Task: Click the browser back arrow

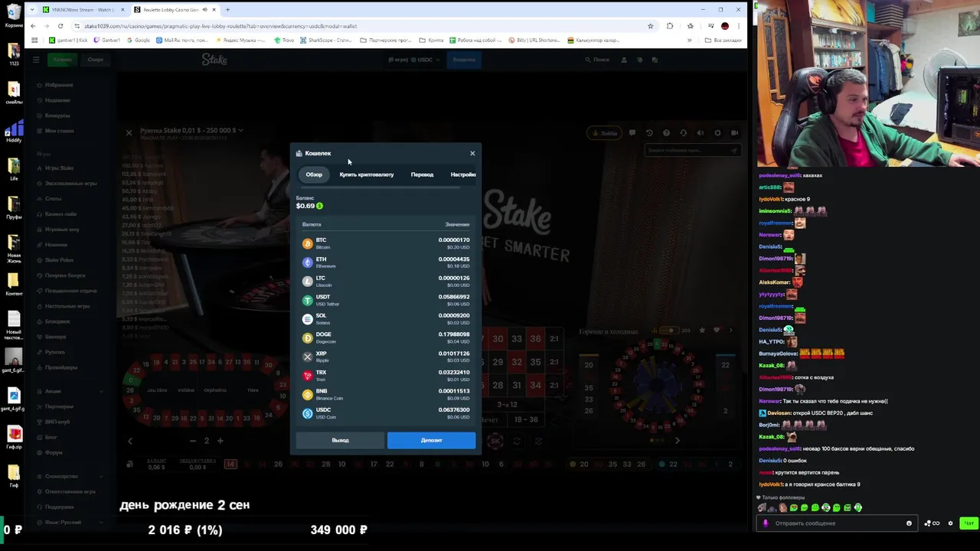Action: pyautogui.click(x=33, y=26)
